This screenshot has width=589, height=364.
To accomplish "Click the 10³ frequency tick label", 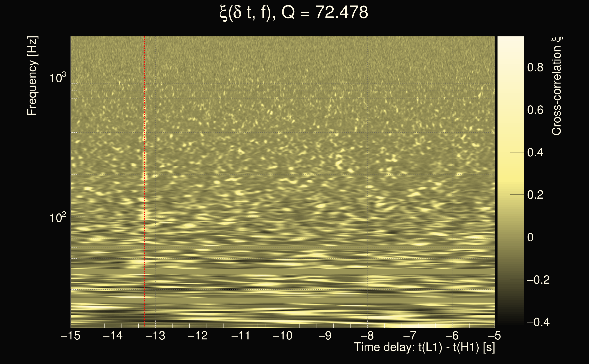I will tap(58, 78).
